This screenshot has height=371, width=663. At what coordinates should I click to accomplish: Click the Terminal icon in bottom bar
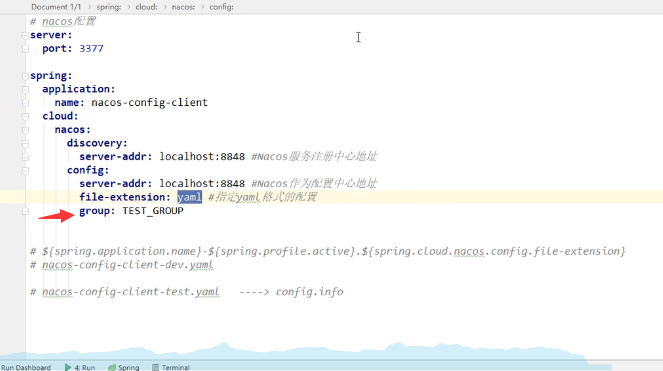pos(156,367)
